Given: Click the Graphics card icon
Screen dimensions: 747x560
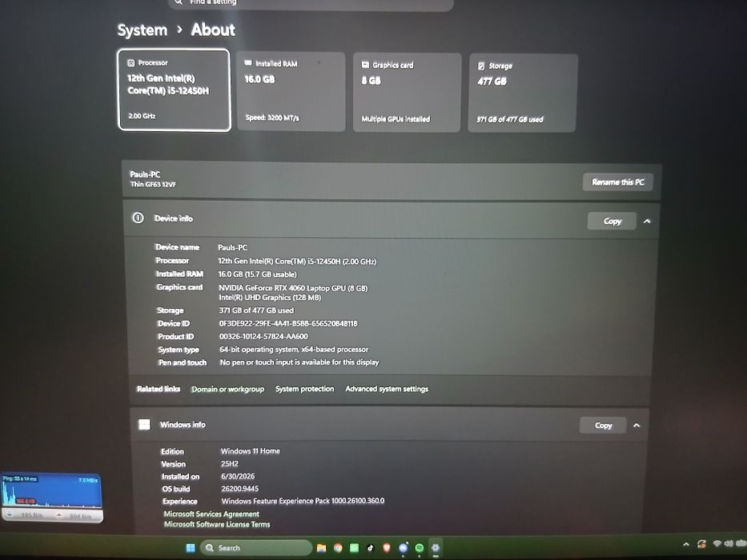Looking at the screenshot, I should (365, 65).
